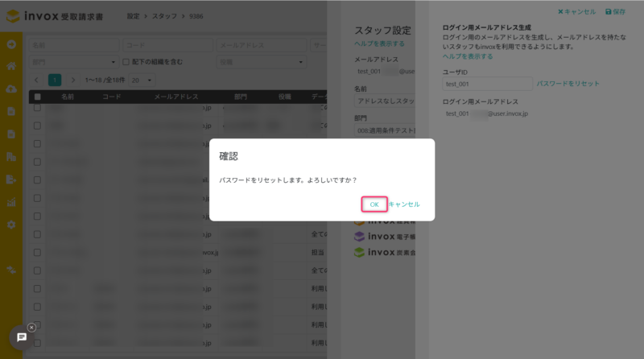Click the invox logo in header
The width and height of the screenshot is (644, 359).
pyautogui.click(x=55, y=16)
